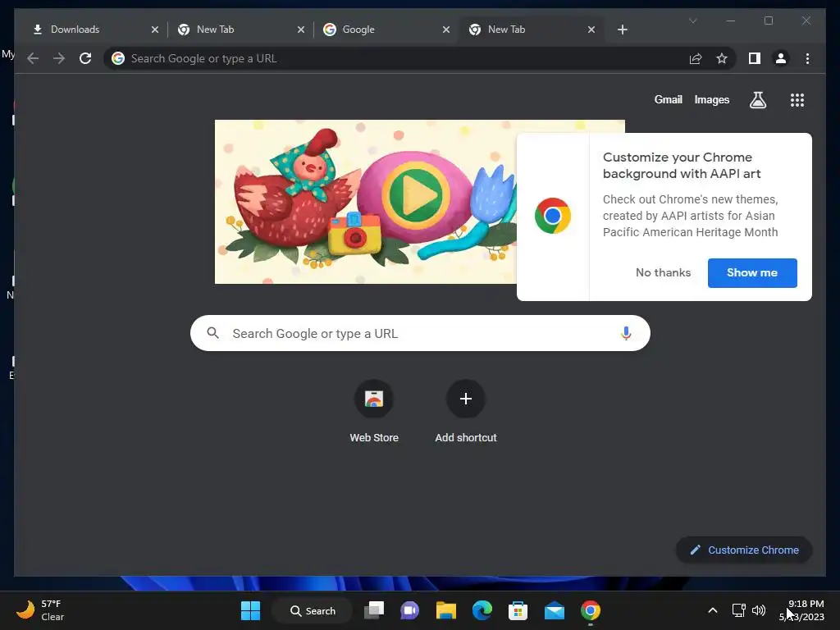This screenshot has width=840, height=630.
Task: Start voice search with microphone icon
Action: tap(626, 333)
